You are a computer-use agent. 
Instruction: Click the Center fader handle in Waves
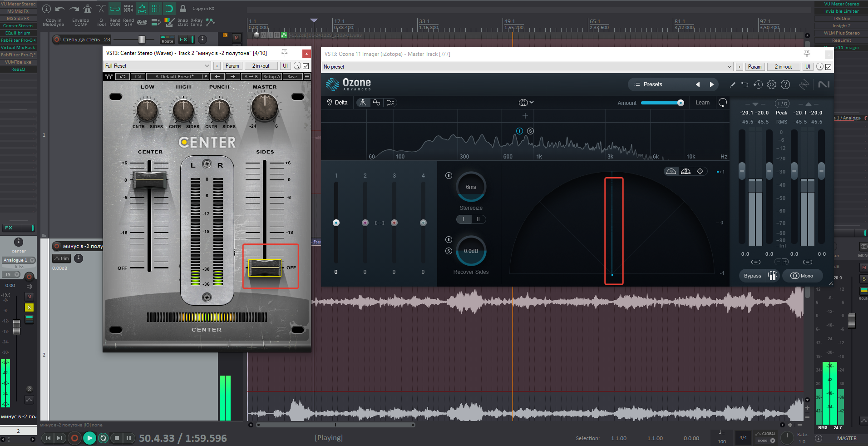tap(149, 180)
